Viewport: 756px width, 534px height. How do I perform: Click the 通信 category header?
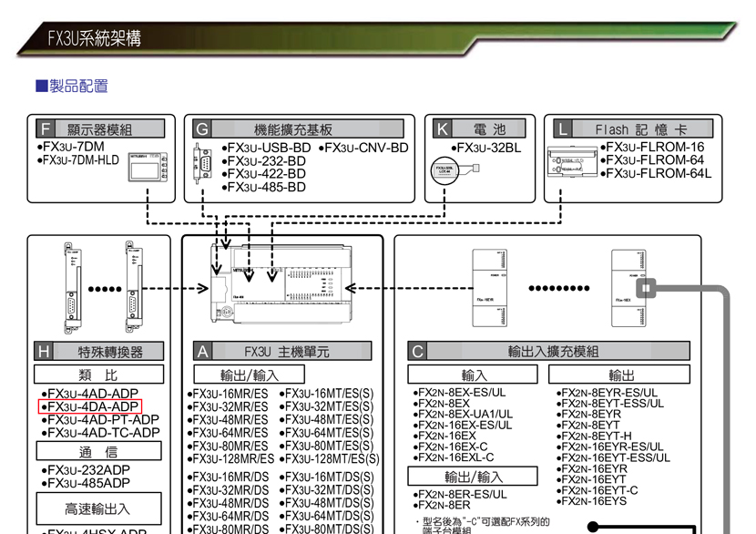[98, 452]
